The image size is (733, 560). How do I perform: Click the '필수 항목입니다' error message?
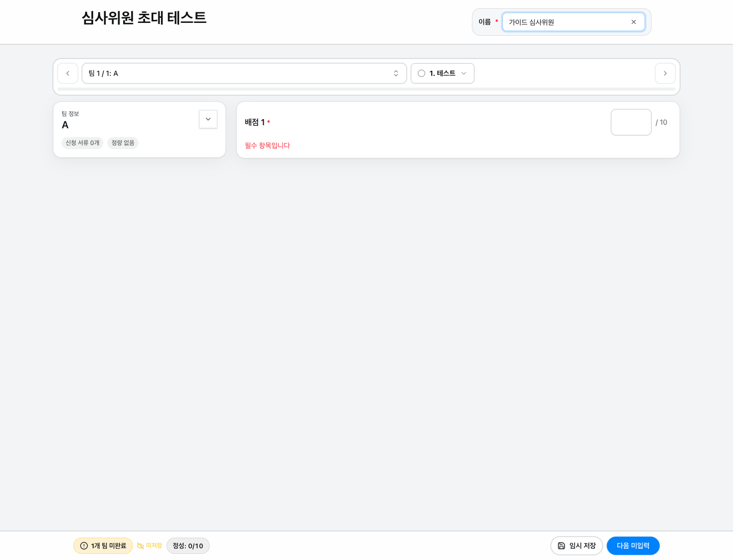tap(267, 146)
